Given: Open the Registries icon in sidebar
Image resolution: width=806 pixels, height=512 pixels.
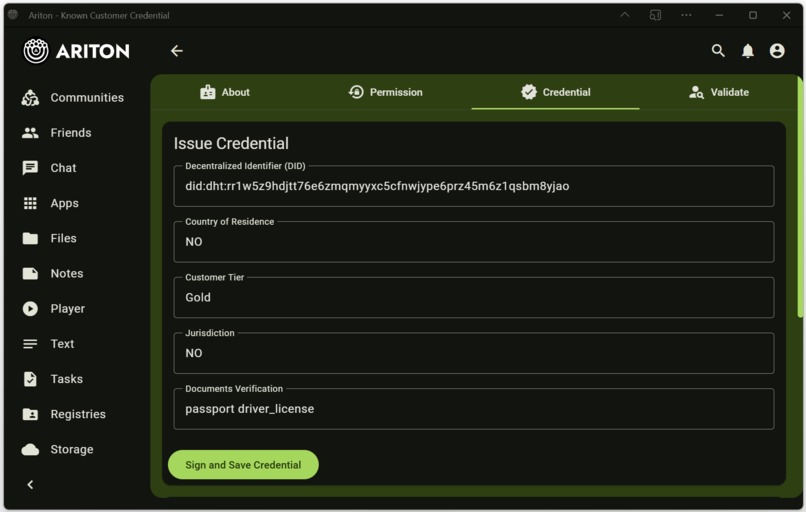Looking at the screenshot, I should tap(30, 414).
